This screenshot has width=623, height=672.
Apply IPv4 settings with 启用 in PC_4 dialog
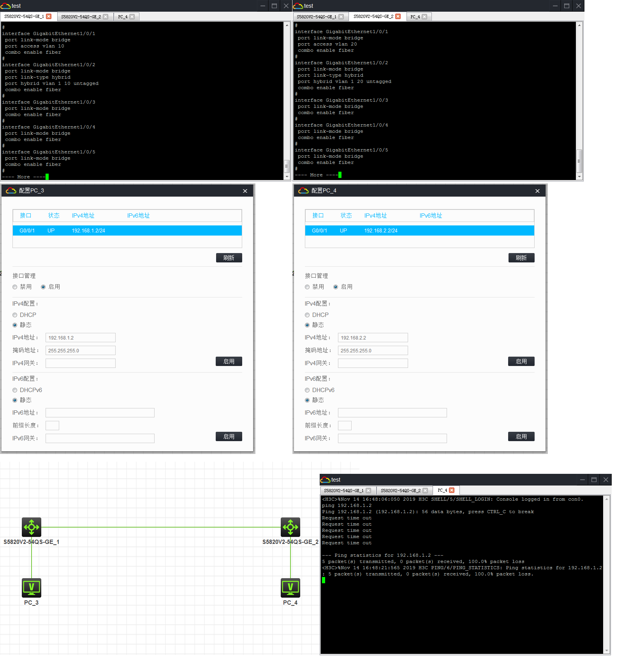521,361
